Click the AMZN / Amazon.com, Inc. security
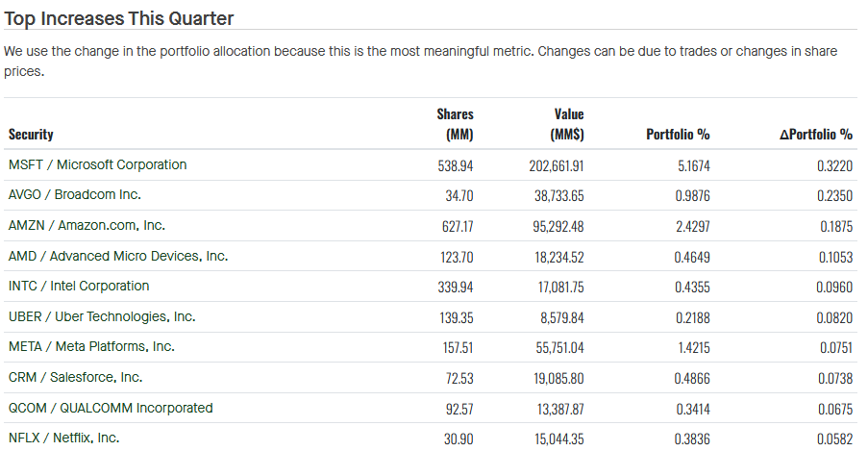 (87, 226)
